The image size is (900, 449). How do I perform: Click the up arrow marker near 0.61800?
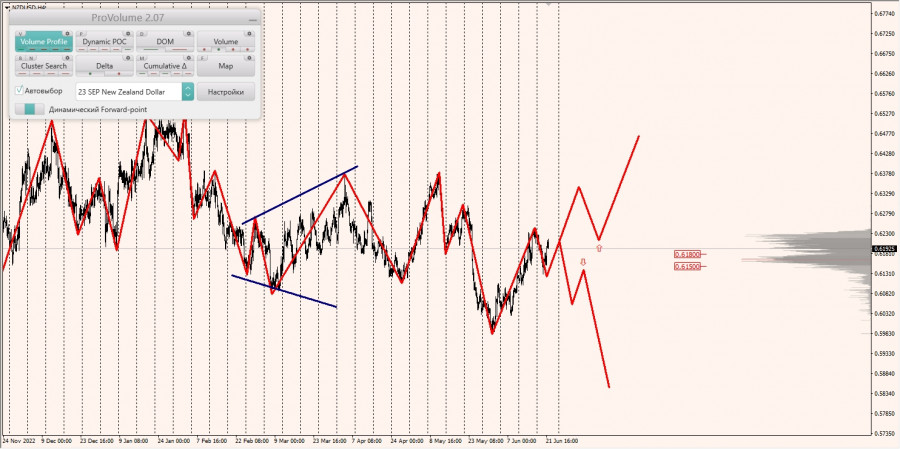599,248
